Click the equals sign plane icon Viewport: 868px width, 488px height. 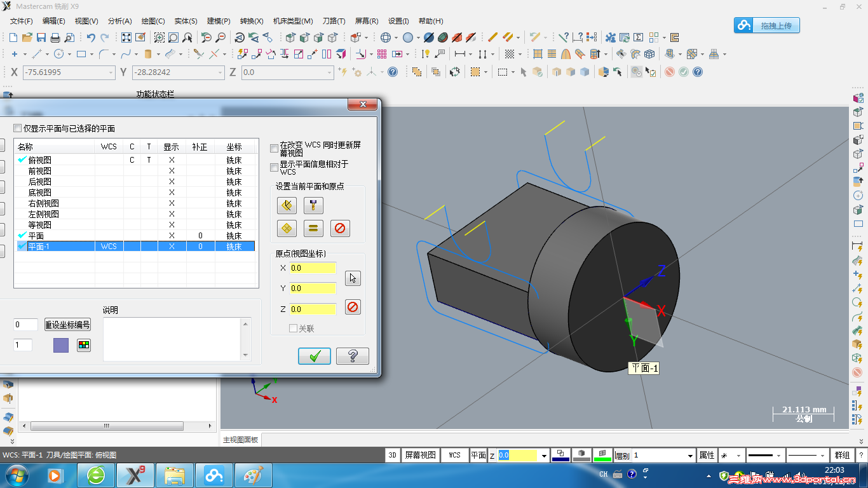coord(313,228)
